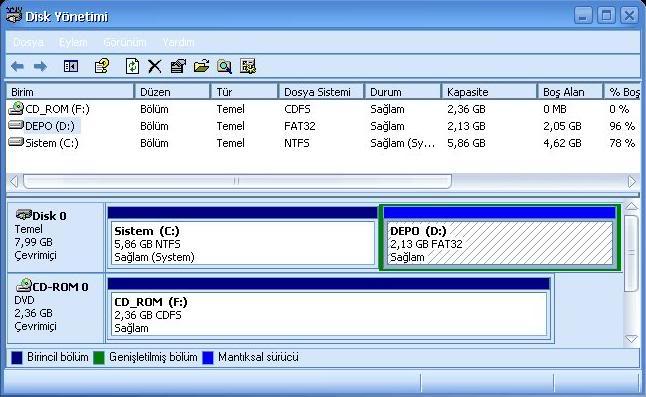Open the help question mark toolbar icon

101,66
